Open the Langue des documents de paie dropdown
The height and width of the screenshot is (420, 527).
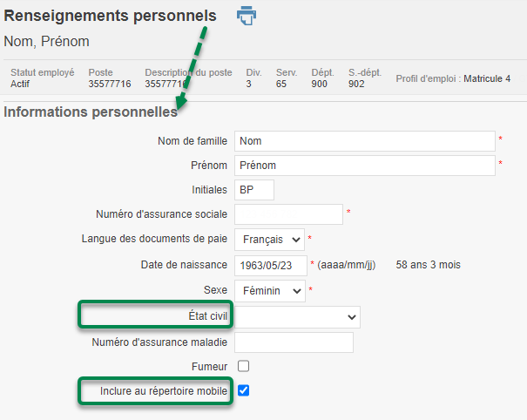269,239
